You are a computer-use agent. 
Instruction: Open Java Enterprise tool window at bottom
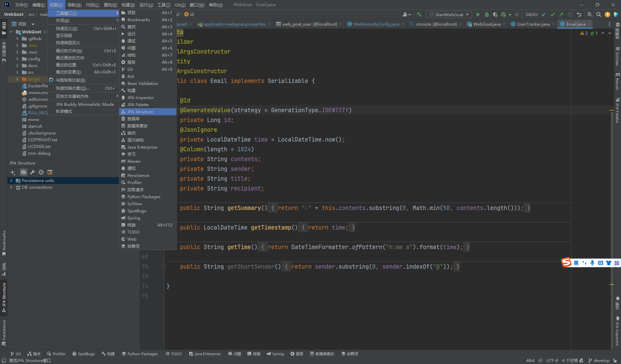tap(205, 354)
